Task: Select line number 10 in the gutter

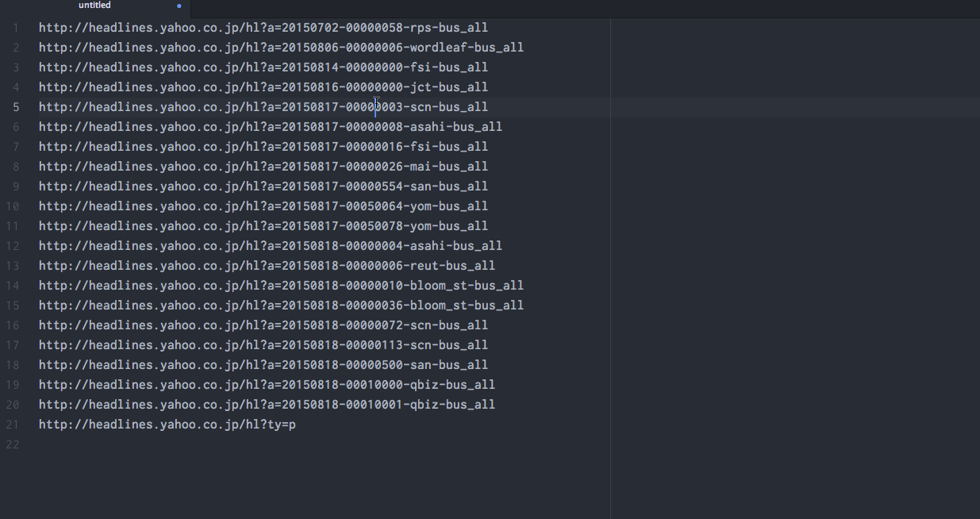Action: [x=13, y=206]
